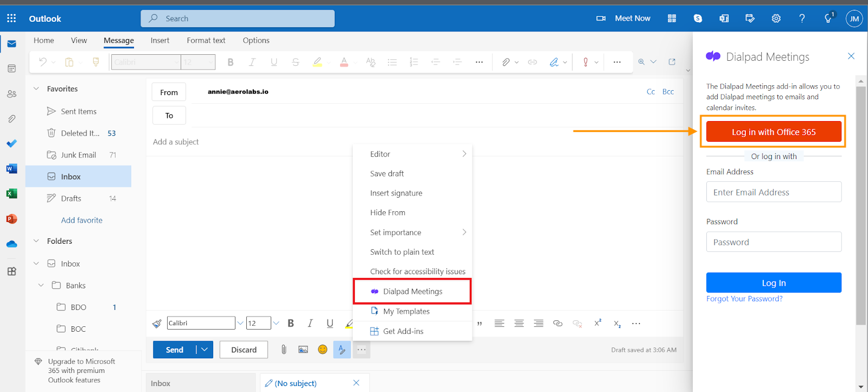Center-align text in compose toolbar
The image size is (868, 392).
[x=519, y=324]
